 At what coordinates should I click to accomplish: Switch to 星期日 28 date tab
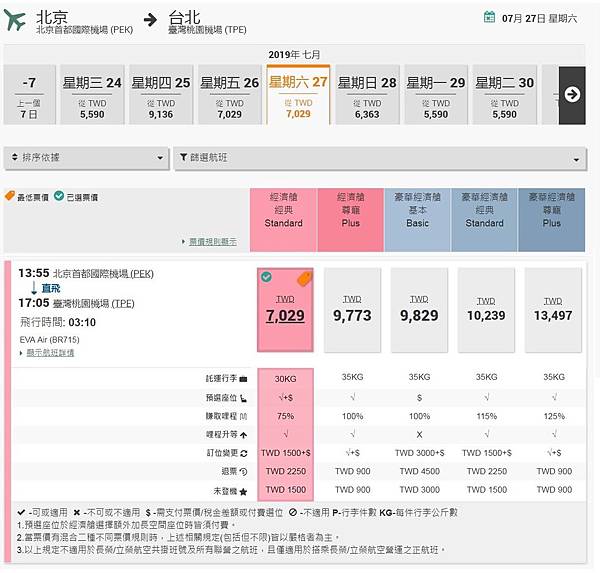(367, 95)
